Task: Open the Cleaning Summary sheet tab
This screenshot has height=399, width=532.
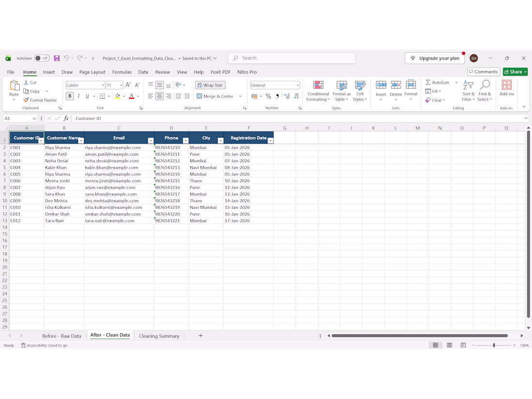Action: tap(159, 336)
